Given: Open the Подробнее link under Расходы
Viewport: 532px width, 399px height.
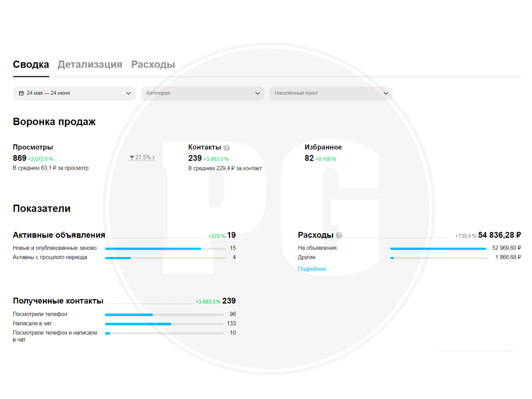Looking at the screenshot, I should tap(312, 269).
